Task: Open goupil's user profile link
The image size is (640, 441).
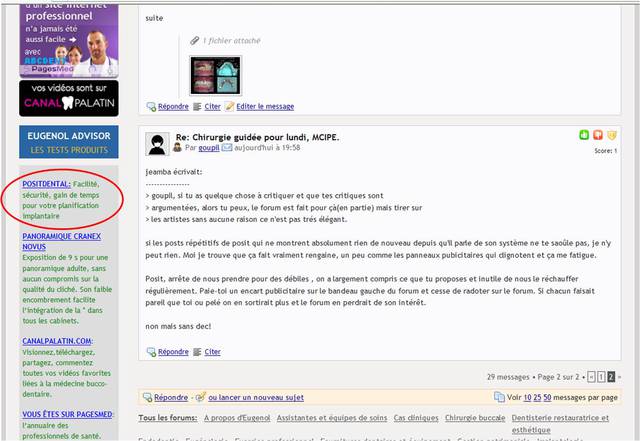Action: tap(207, 148)
